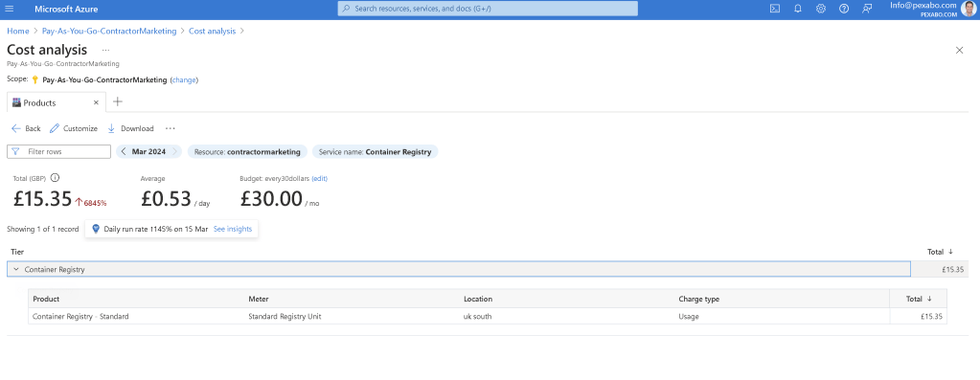Screen dimensions: 980x380
Task: Open the notifications bell
Action: pos(797,9)
